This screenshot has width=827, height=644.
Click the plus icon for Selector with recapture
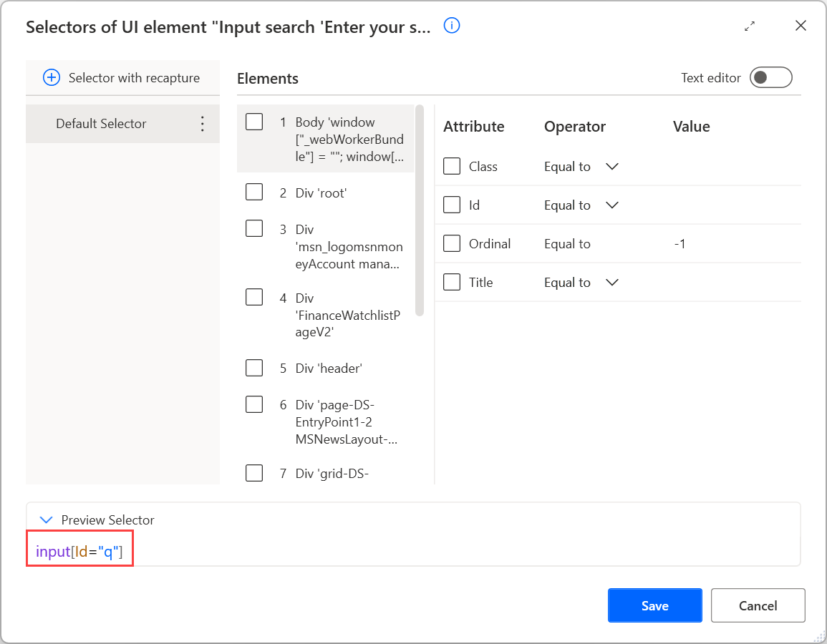(x=52, y=78)
